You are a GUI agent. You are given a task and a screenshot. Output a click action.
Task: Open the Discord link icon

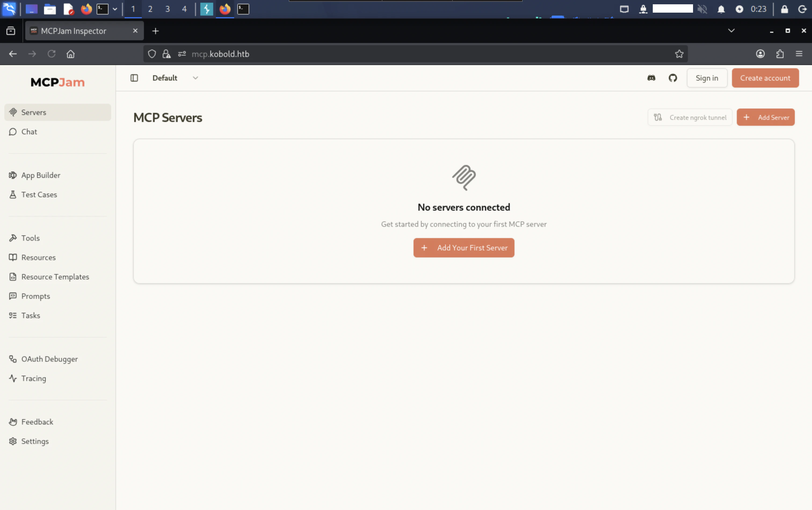tap(651, 78)
